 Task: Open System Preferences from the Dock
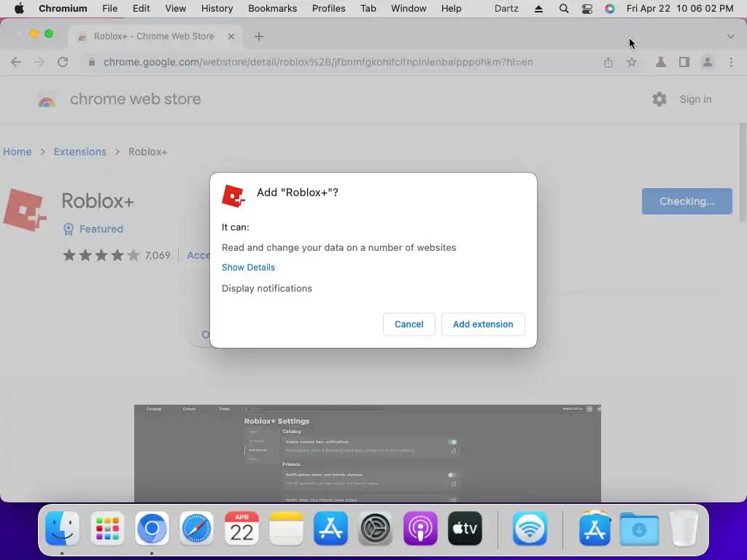pyautogui.click(x=376, y=529)
